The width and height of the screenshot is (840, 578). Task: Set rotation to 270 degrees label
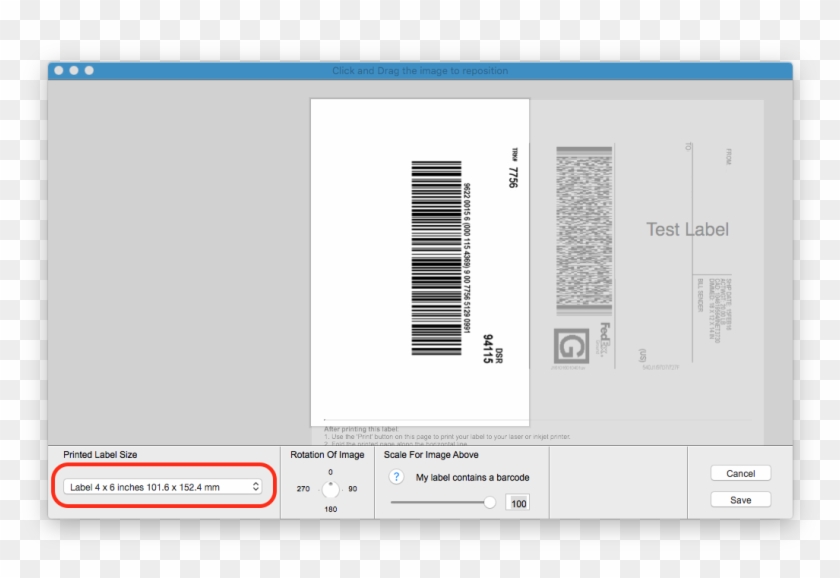303,489
